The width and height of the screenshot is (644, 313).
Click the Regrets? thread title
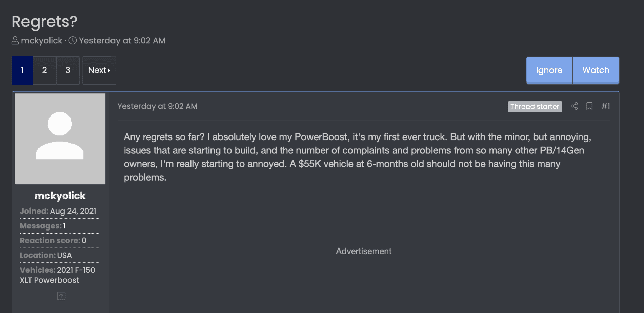44,22
